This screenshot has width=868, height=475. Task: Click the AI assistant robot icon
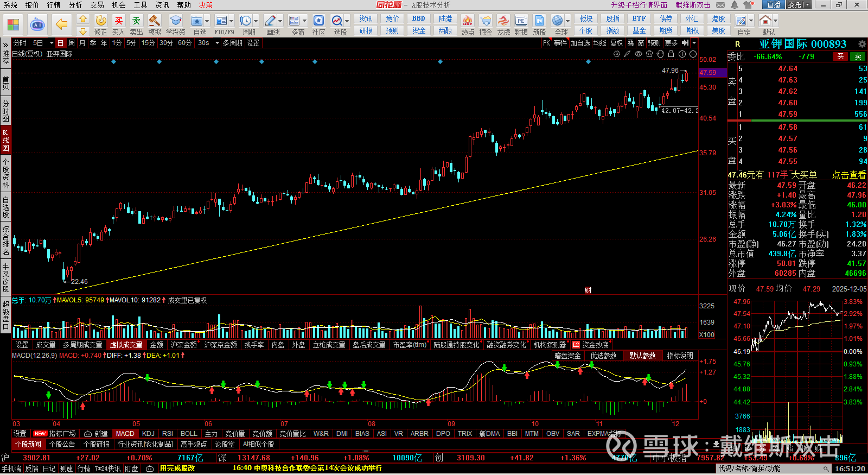[x=37, y=24]
